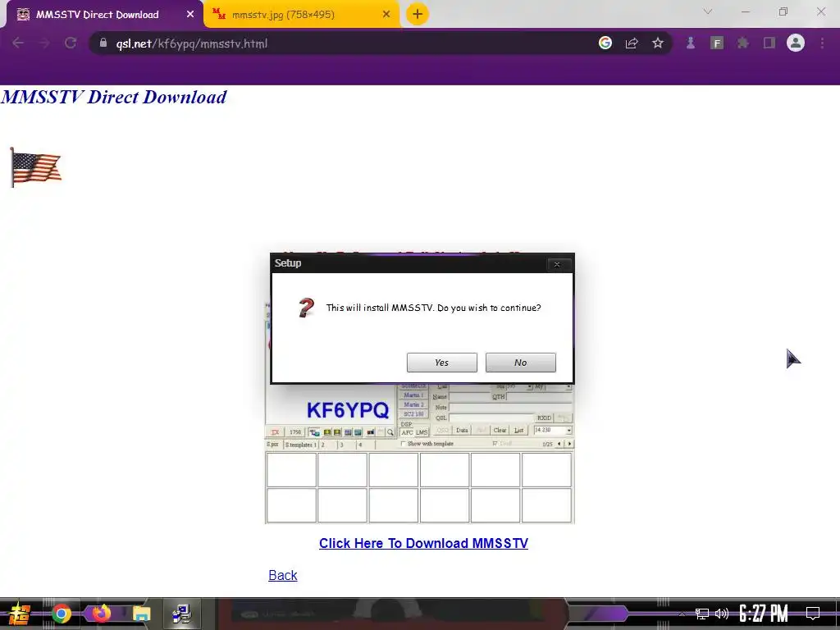Share this page using the share icon

(632, 43)
